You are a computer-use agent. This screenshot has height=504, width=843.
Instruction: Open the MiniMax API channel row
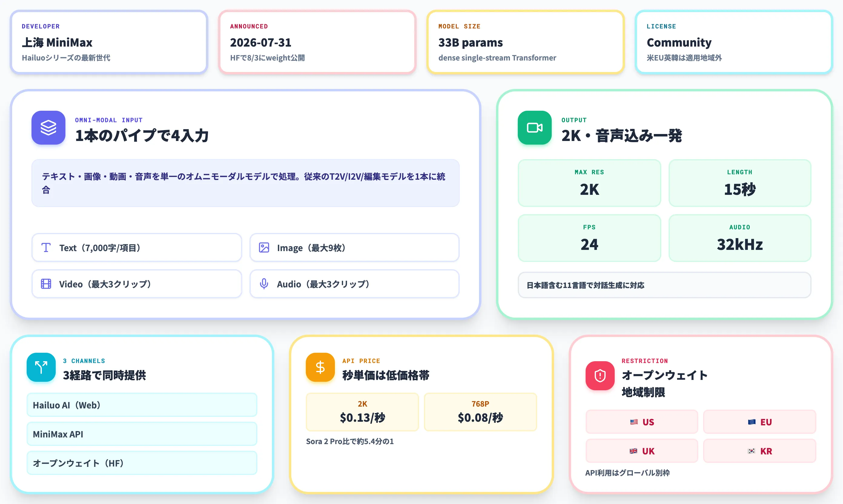click(x=142, y=434)
